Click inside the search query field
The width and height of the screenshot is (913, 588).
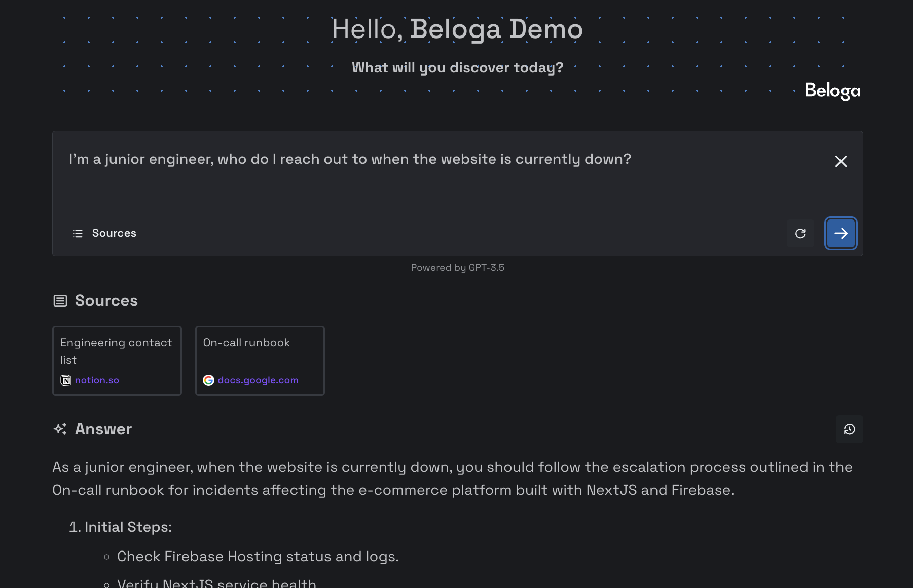(x=350, y=159)
